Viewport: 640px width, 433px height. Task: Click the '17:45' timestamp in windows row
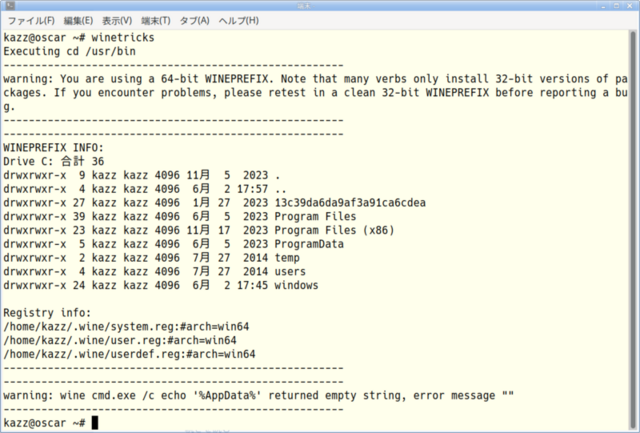pos(252,285)
